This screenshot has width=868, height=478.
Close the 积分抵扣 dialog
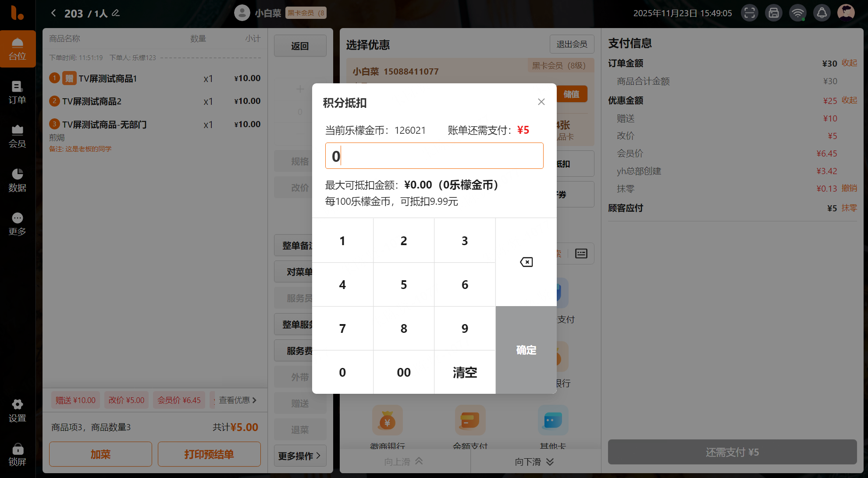(x=541, y=102)
